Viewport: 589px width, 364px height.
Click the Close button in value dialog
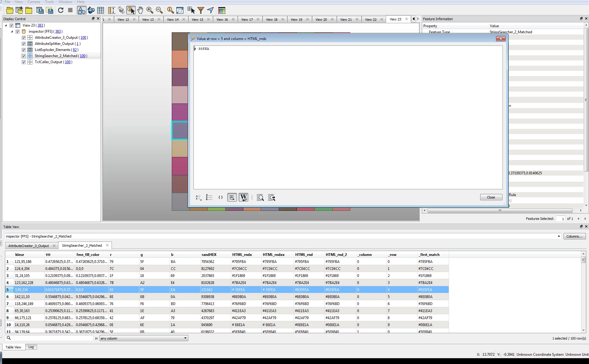pyautogui.click(x=491, y=197)
